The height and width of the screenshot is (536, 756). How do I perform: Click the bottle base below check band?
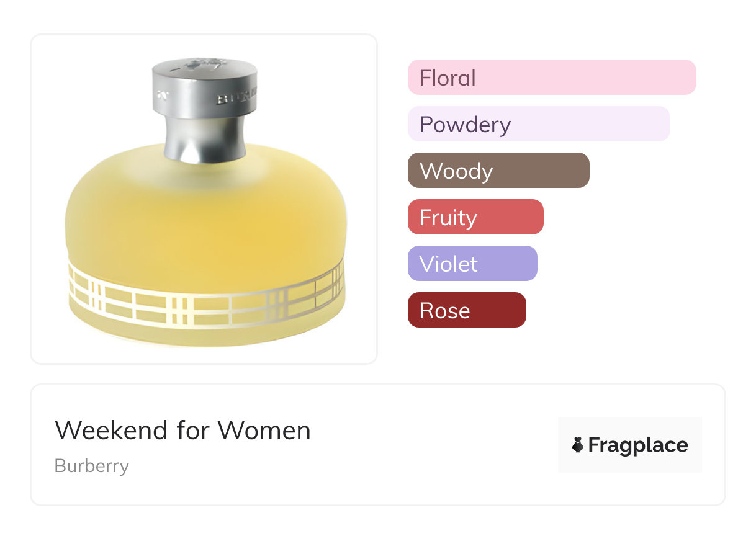(205, 335)
